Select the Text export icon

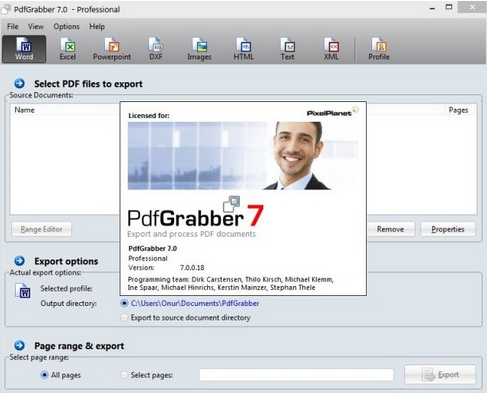[x=287, y=49]
